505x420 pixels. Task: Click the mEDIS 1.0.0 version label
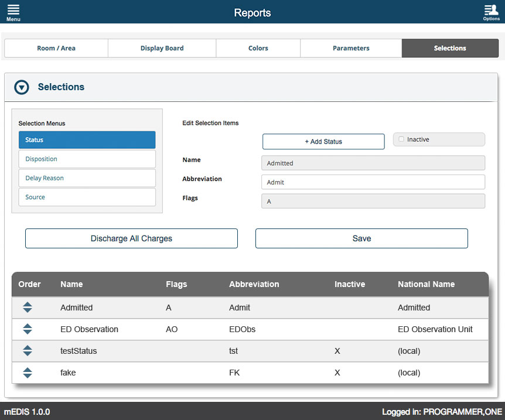pos(27,412)
